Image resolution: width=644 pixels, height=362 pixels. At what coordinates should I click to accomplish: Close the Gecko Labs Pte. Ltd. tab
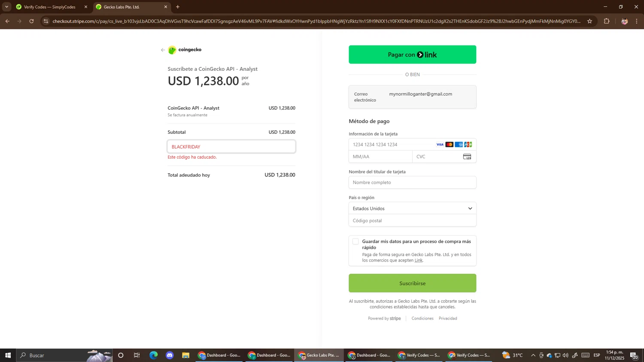tap(166, 7)
